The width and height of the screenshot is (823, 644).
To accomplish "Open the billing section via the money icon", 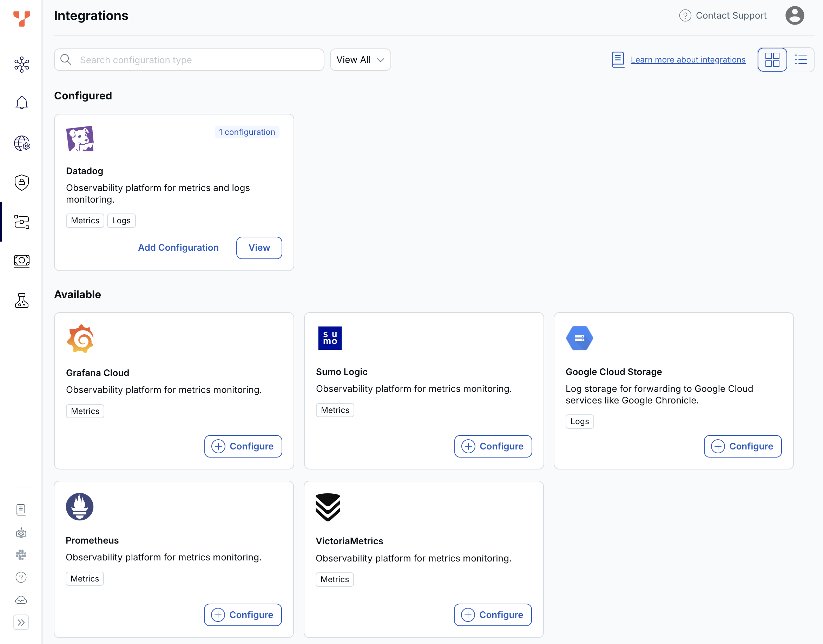I will [21, 261].
